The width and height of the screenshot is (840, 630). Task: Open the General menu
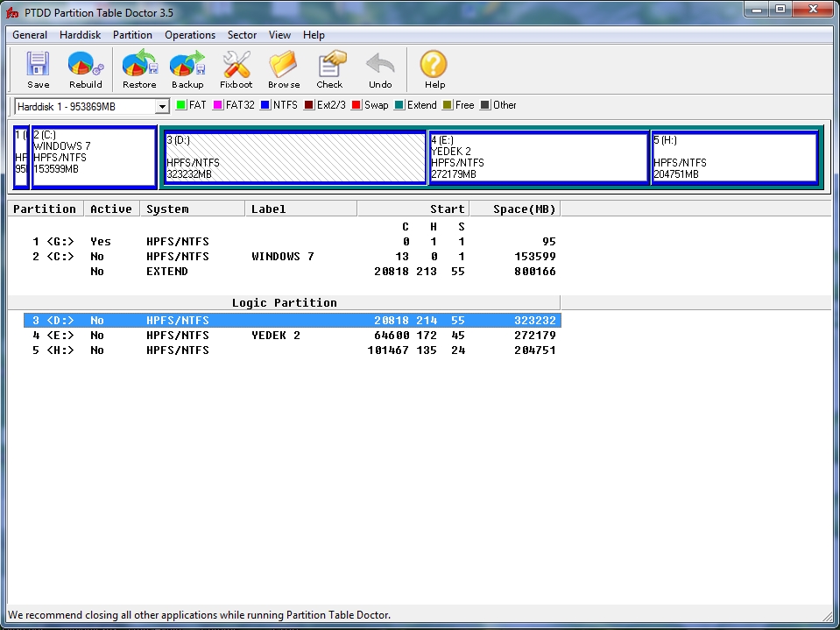coord(30,35)
